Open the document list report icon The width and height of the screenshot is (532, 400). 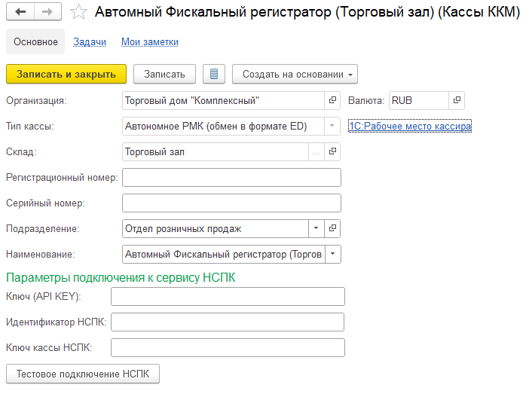(x=214, y=74)
